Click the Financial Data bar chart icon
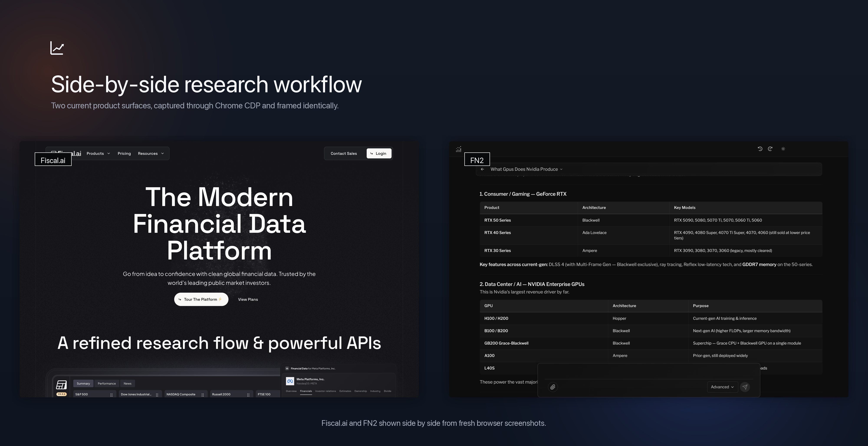 tap(287, 368)
